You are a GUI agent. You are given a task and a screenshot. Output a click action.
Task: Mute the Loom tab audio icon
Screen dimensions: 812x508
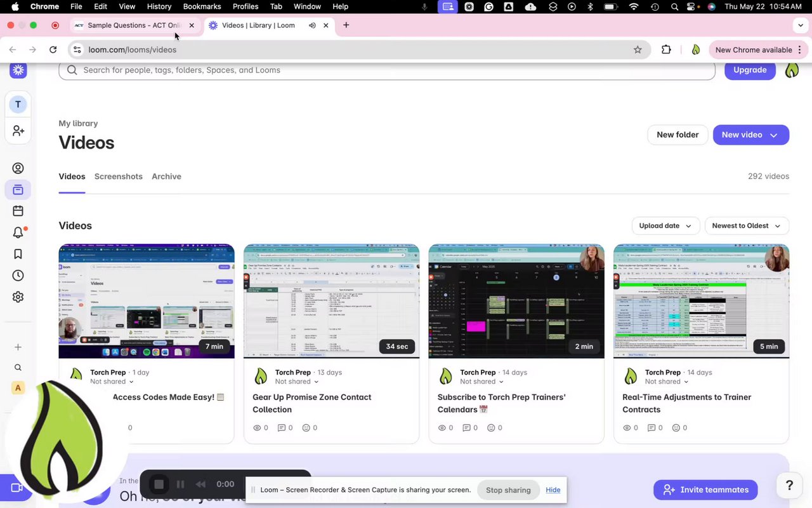click(x=312, y=25)
